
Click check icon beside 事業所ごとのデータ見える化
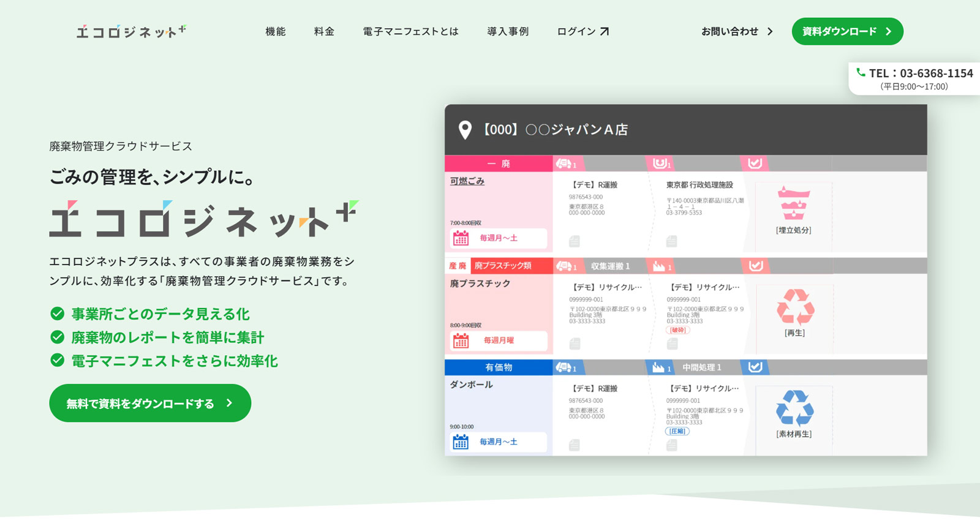(x=57, y=314)
